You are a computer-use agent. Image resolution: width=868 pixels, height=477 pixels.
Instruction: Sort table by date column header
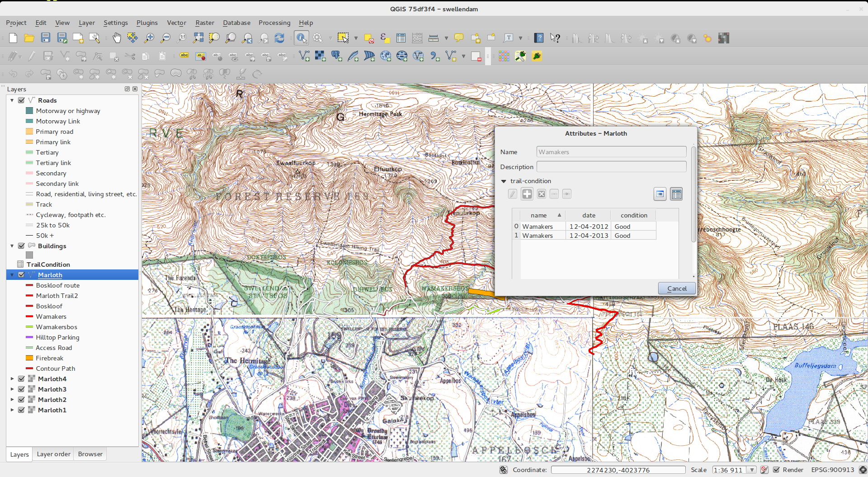[588, 215]
